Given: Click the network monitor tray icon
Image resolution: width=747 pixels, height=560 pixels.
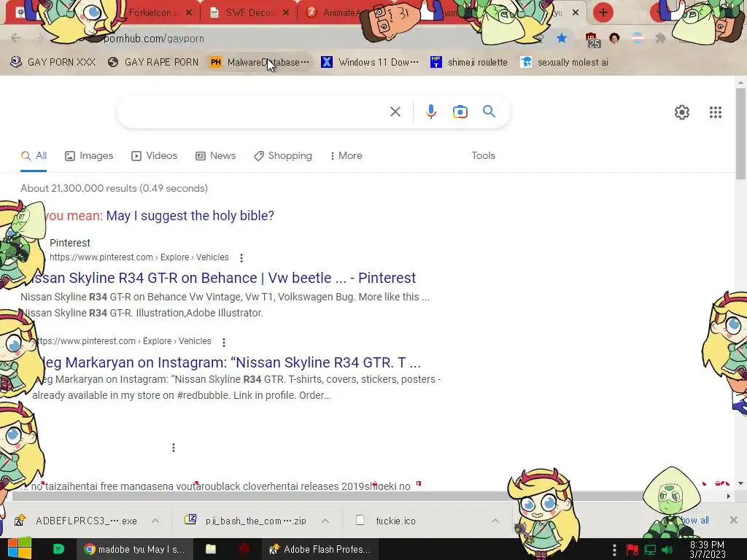Looking at the screenshot, I should click(650, 550).
